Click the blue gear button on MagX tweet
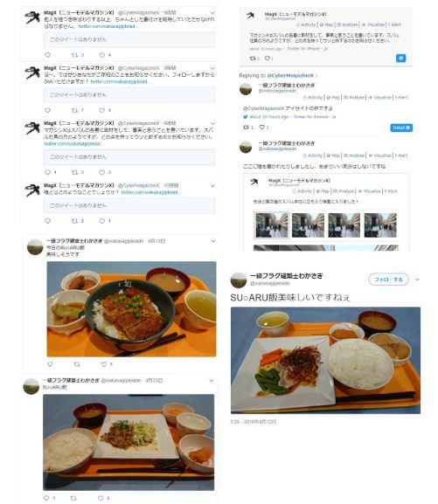This screenshot has height=504, width=438. pyautogui.click(x=400, y=59)
